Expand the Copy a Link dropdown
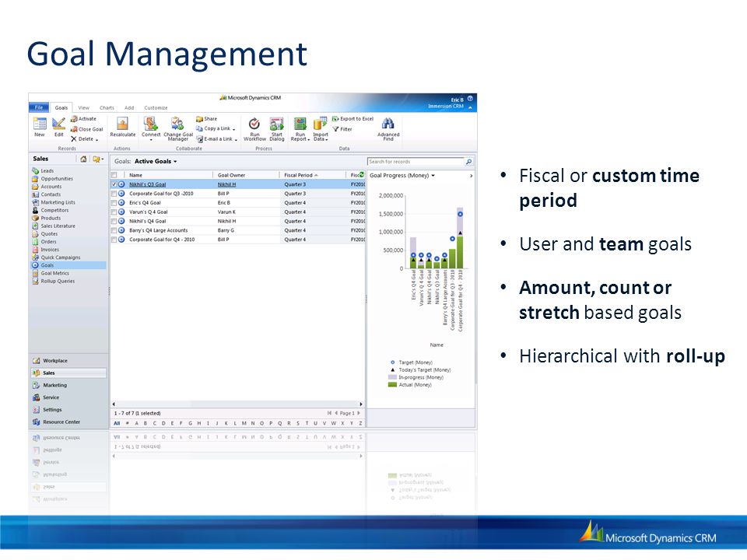The height and width of the screenshot is (560, 747). point(234,129)
